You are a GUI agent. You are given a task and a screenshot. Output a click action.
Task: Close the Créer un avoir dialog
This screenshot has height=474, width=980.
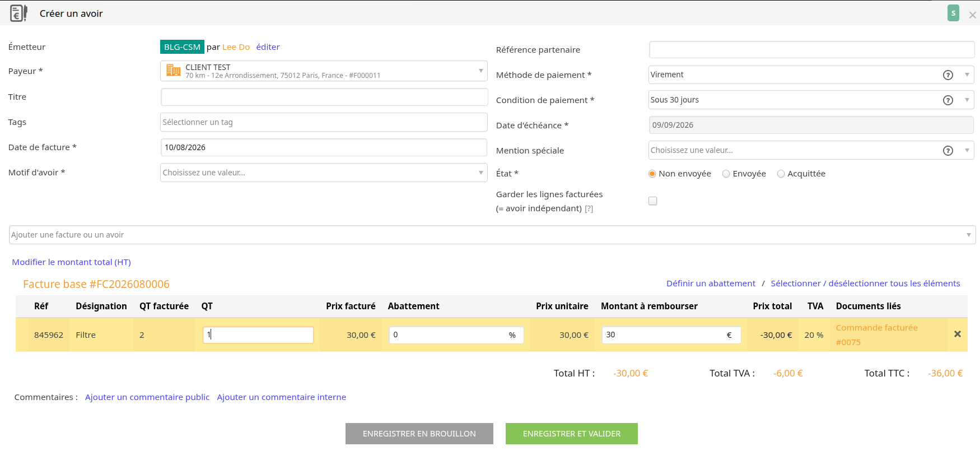[x=973, y=15]
